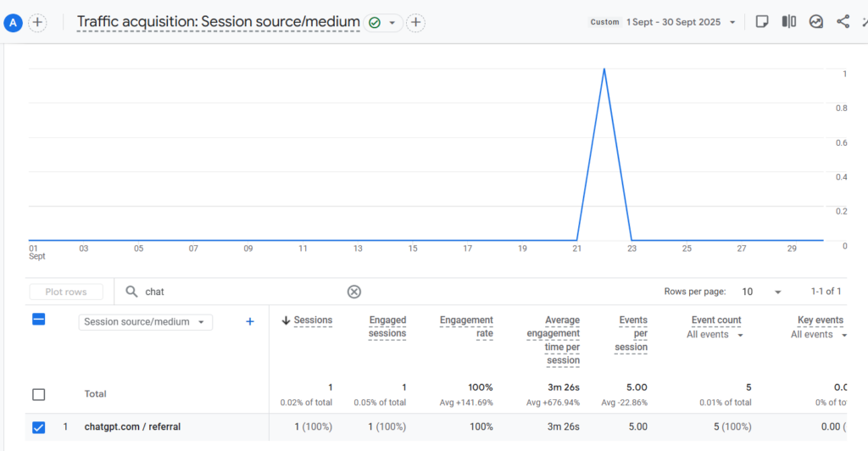Click the '5.00' cell in the chatgpt.com row
Image resolution: width=868 pixels, height=451 pixels.
coord(637,427)
